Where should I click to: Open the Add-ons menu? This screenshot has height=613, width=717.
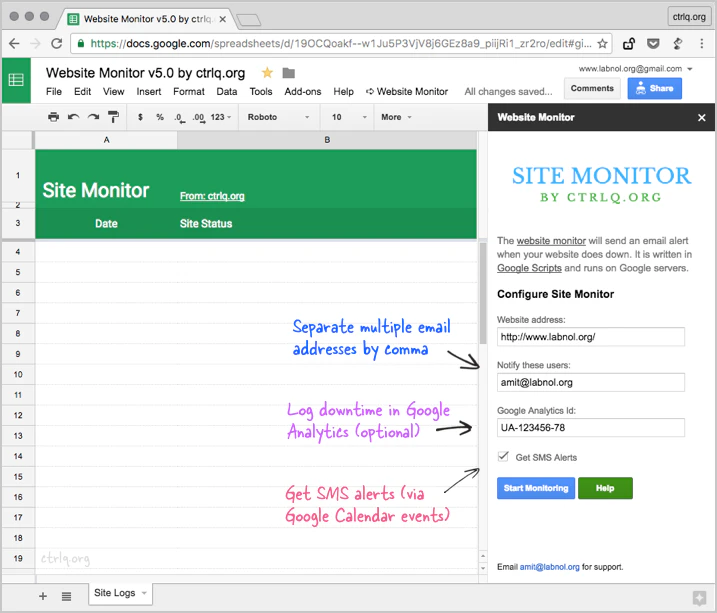click(x=303, y=91)
